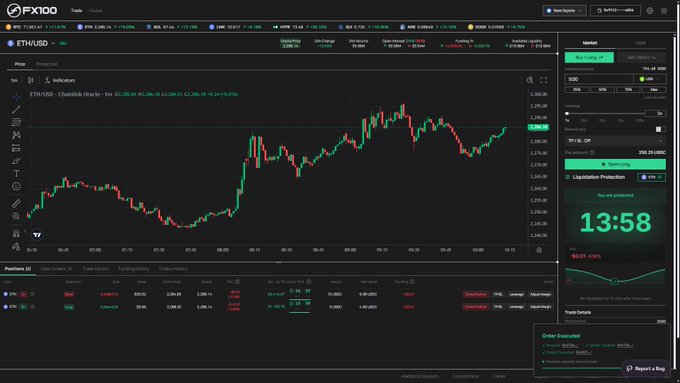Toggle the Liquidation Protection checkmark
The image size is (680, 383).
click(x=568, y=177)
